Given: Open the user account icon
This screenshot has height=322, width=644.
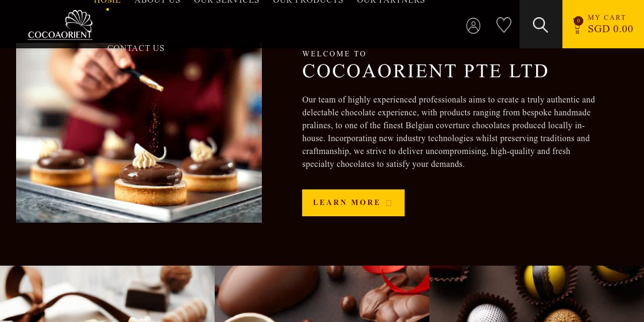Looking at the screenshot, I should coord(473,26).
